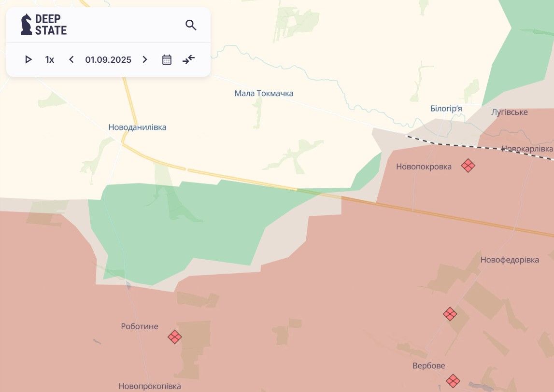Select the unit marker beside Новопокровка

point(468,166)
